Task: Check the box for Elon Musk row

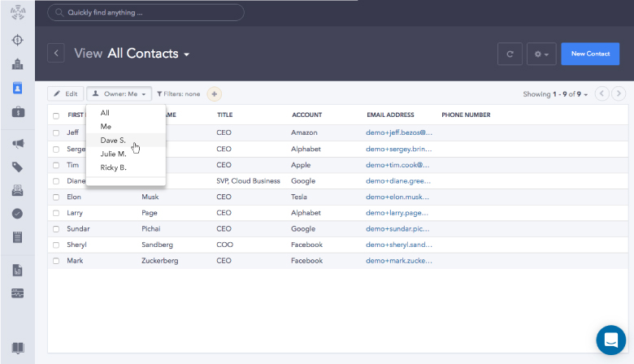Action: [x=56, y=196]
